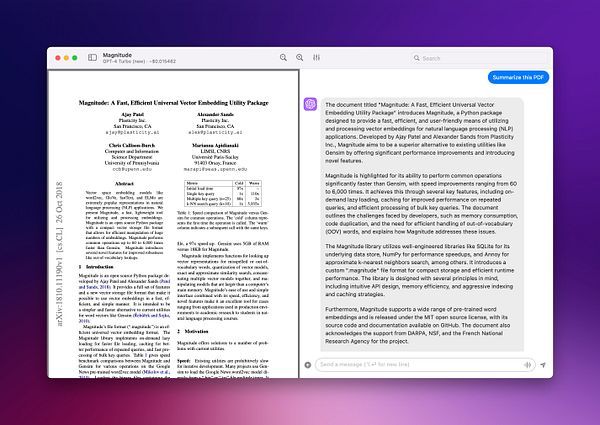Open the Patel and Sands citation link

tap(124, 284)
